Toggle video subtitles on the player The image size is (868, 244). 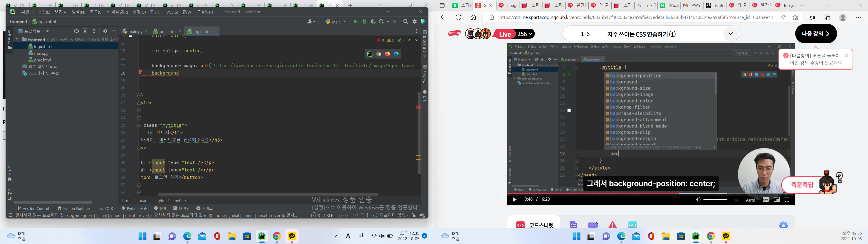(x=766, y=199)
